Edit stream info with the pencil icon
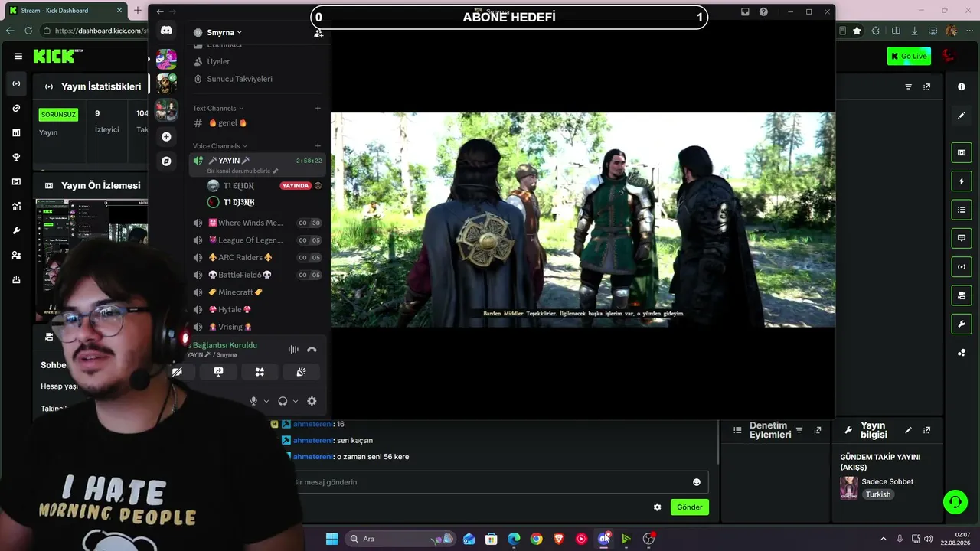Viewport: 980px width, 551px height. 908,430
